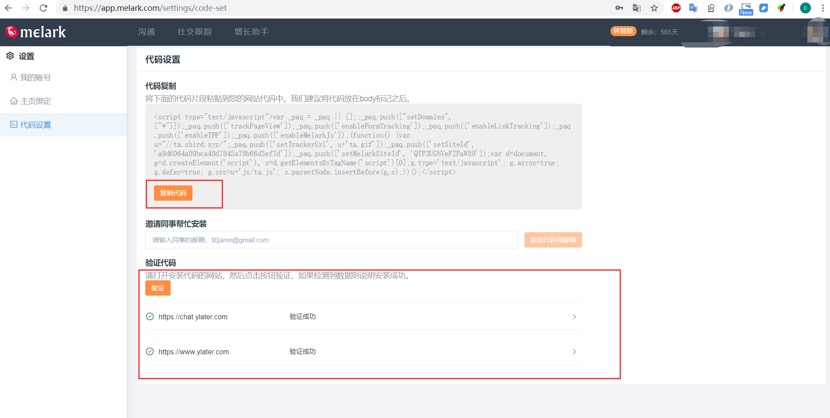Open the colorful feather extension icon

pyautogui.click(x=781, y=8)
